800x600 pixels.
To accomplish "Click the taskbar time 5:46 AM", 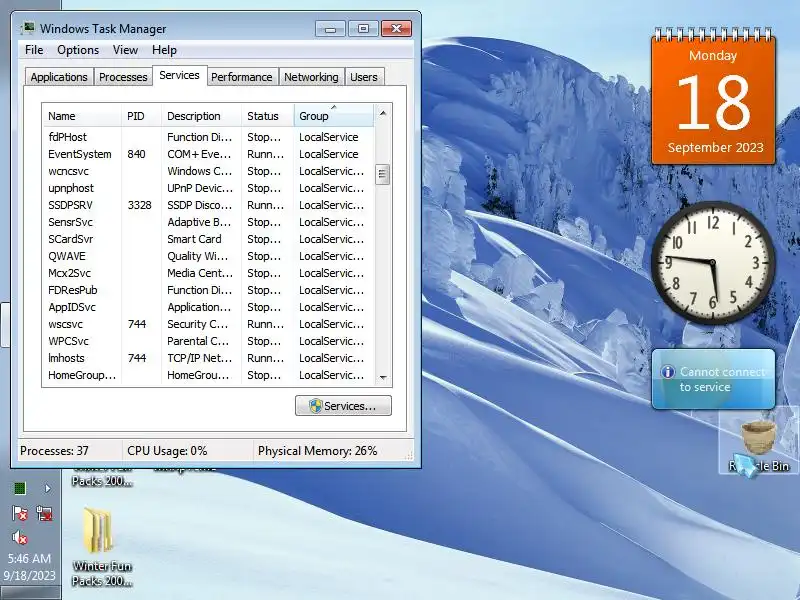I will 29,559.
